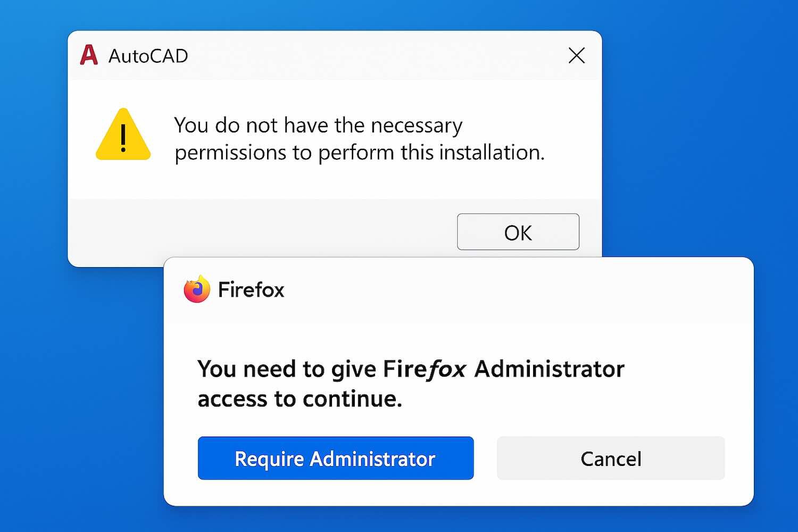Click the Firefox title label

[251, 290]
